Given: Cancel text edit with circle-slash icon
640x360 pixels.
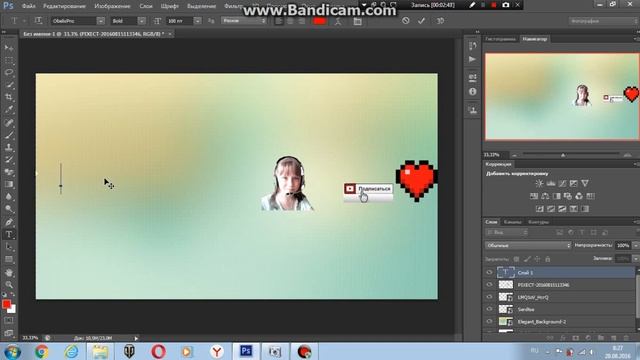Looking at the screenshot, I should (405, 20).
